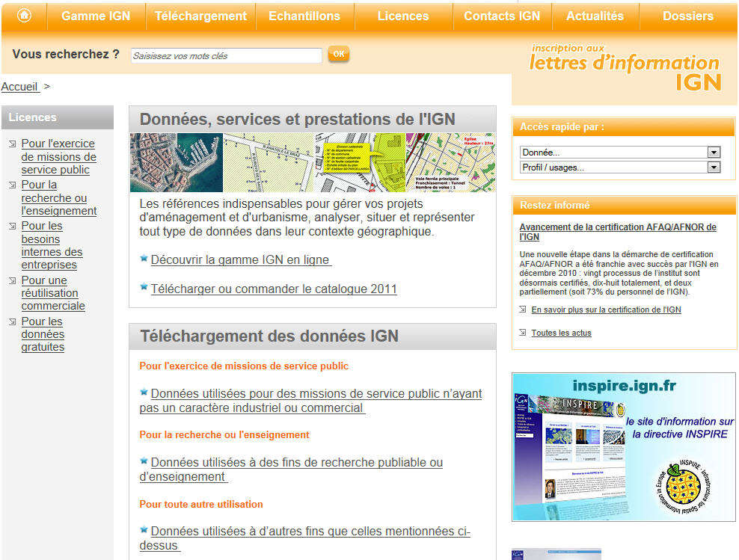Click 'Télécharger ou commander le catalogue 2011'

point(274,289)
